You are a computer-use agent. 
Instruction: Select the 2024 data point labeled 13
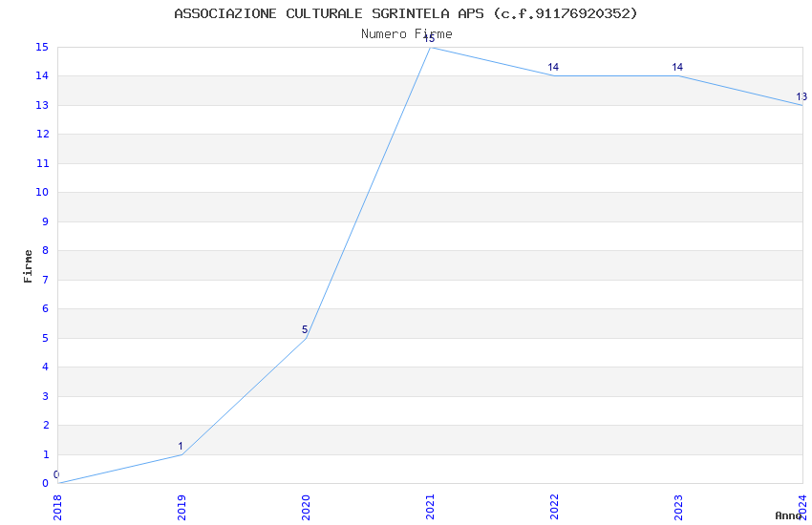[x=802, y=105]
